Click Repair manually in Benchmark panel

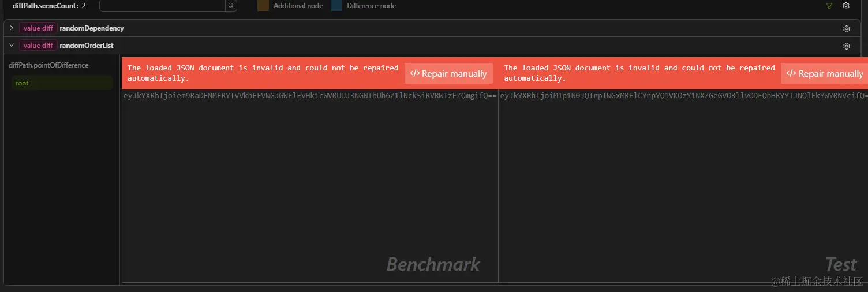(448, 73)
